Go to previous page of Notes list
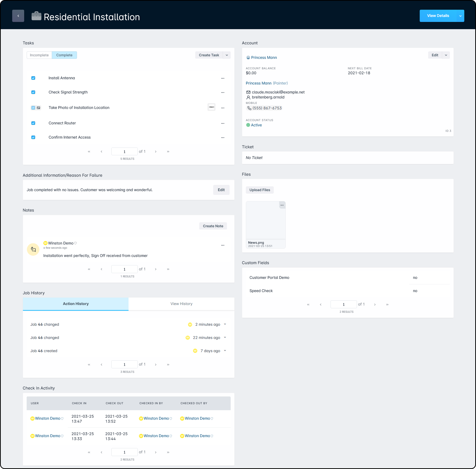This screenshot has width=476, height=469. coord(101,269)
